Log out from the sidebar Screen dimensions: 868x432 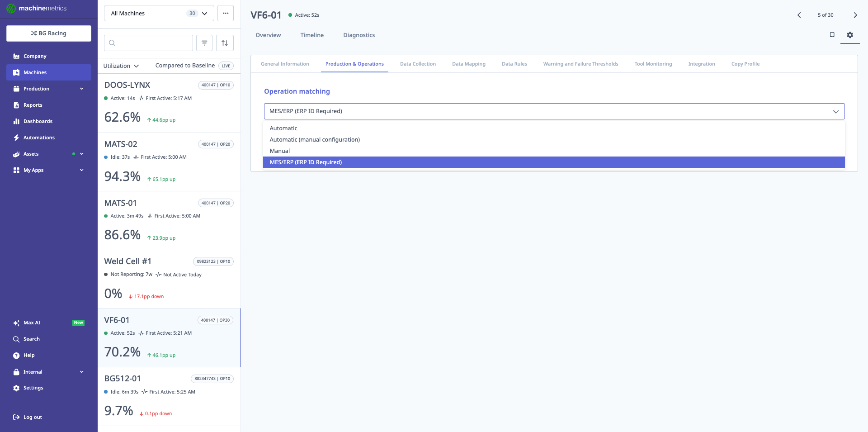(x=33, y=417)
